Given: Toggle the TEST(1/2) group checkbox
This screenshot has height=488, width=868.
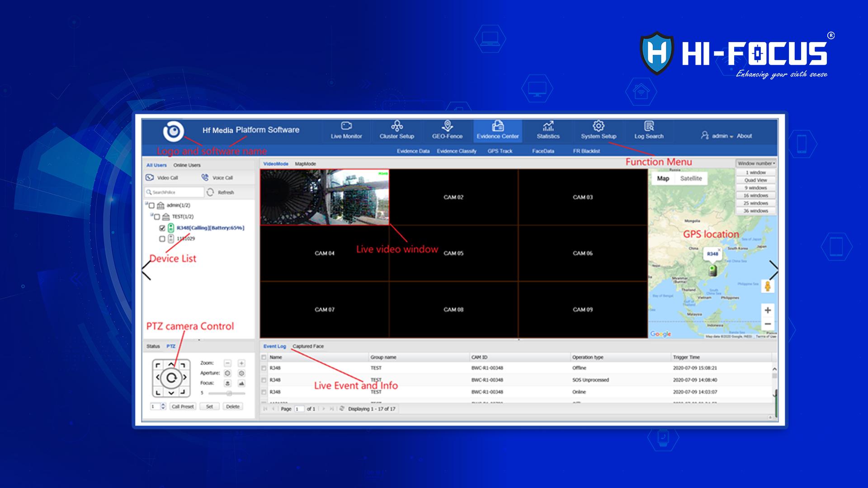Looking at the screenshot, I should coord(157,217).
